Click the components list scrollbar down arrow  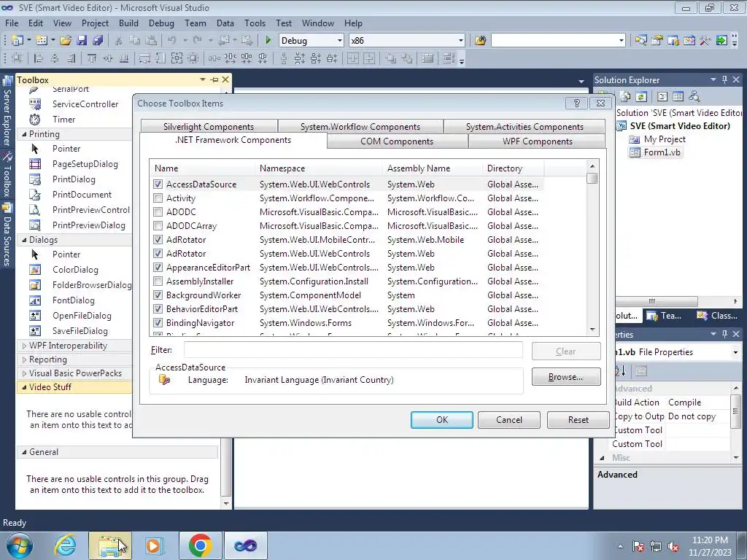pos(592,330)
